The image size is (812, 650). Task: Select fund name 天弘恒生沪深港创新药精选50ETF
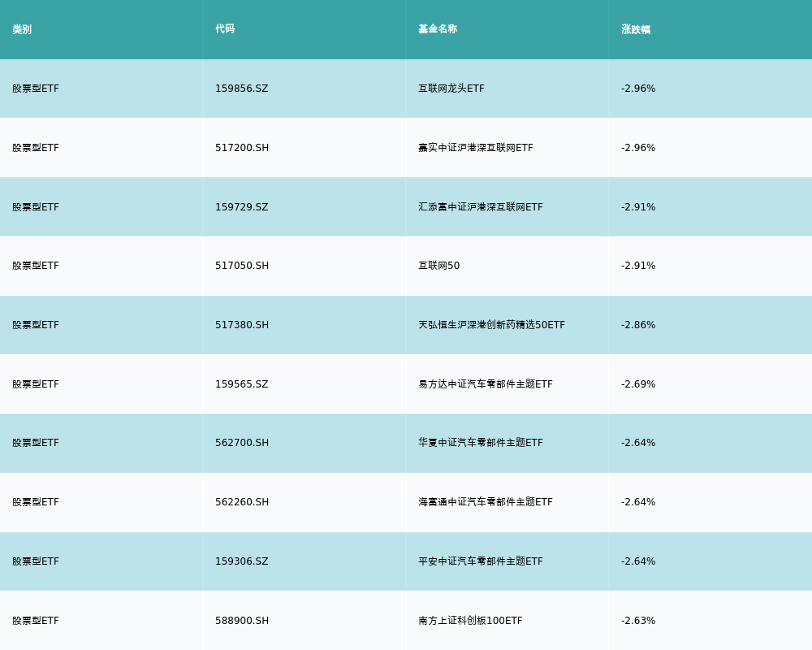(x=491, y=325)
